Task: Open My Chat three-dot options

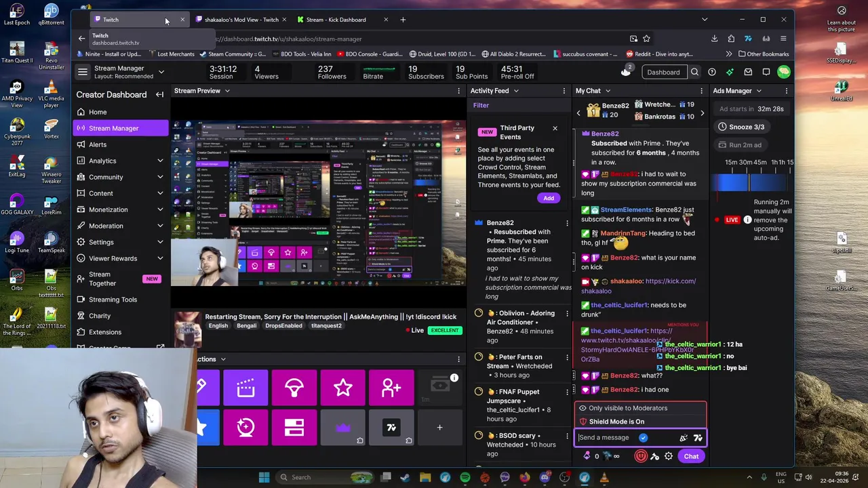Action: [702, 91]
